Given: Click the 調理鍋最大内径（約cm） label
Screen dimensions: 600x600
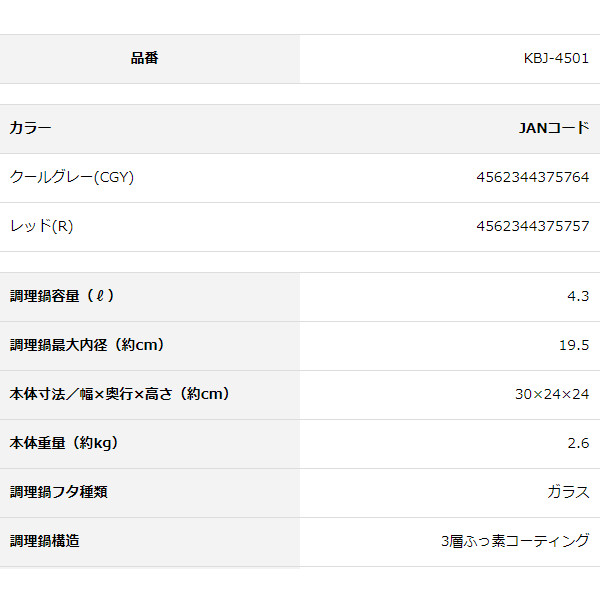Looking at the screenshot, I should [x=87, y=345].
